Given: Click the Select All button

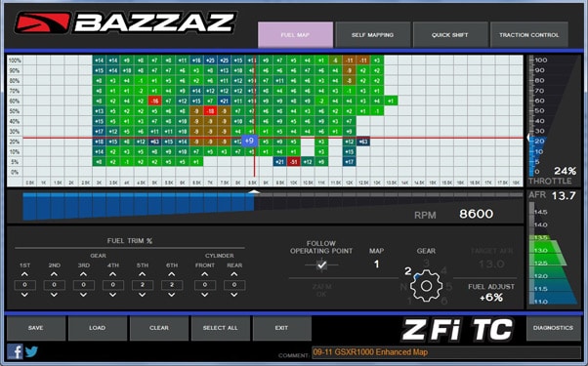Looking at the screenshot, I should pyautogui.click(x=220, y=328).
